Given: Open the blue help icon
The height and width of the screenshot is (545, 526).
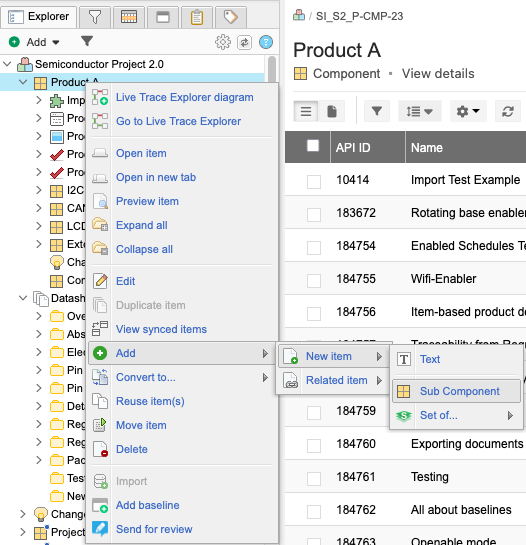Looking at the screenshot, I should click(x=266, y=42).
